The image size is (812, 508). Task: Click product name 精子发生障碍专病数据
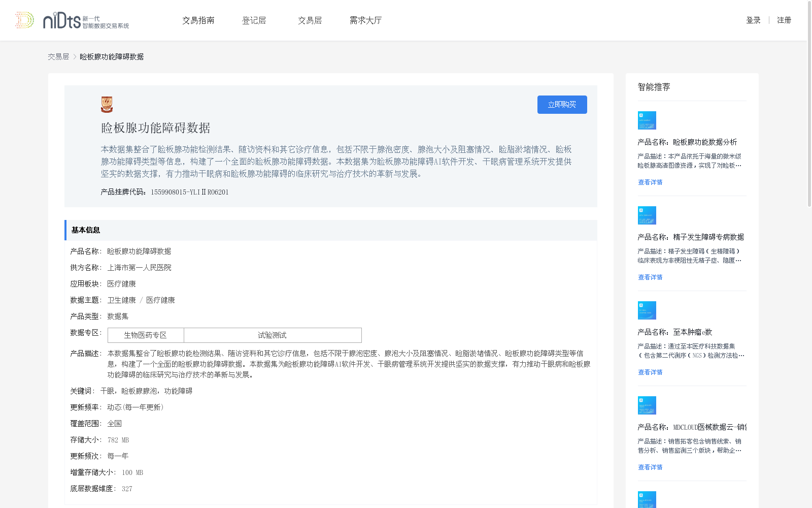coord(708,237)
